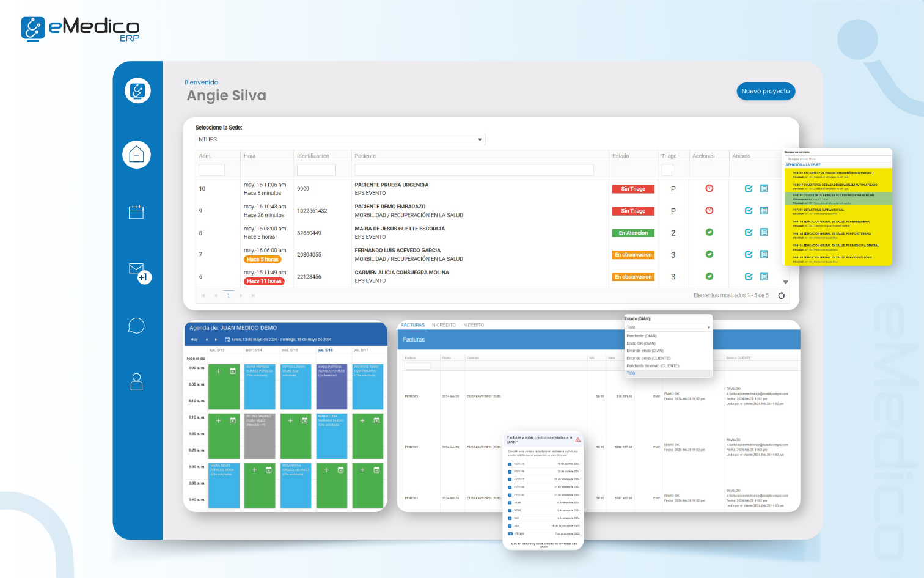This screenshot has width=924, height=578.
Task: Click warning triangle in DIAN unsent invoices popup
Action: coord(578,440)
